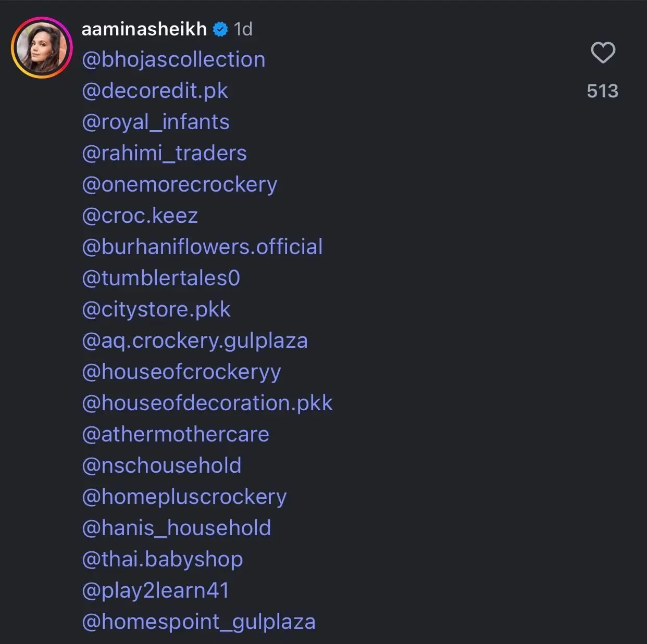The image size is (647, 644).
Task: Tap the @rahimi_traders mention
Action: tap(164, 154)
